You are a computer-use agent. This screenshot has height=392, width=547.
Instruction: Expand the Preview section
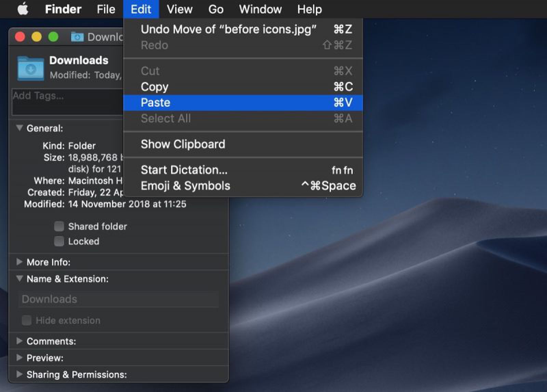[x=19, y=358]
